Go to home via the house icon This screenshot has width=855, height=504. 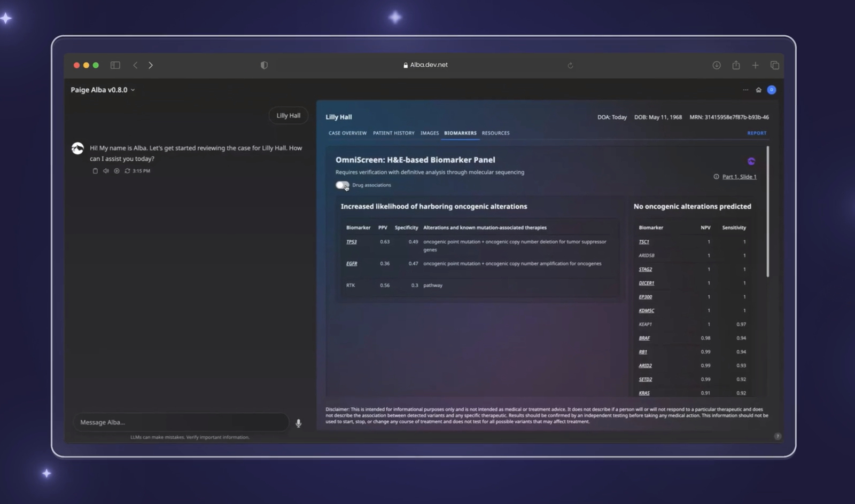758,90
